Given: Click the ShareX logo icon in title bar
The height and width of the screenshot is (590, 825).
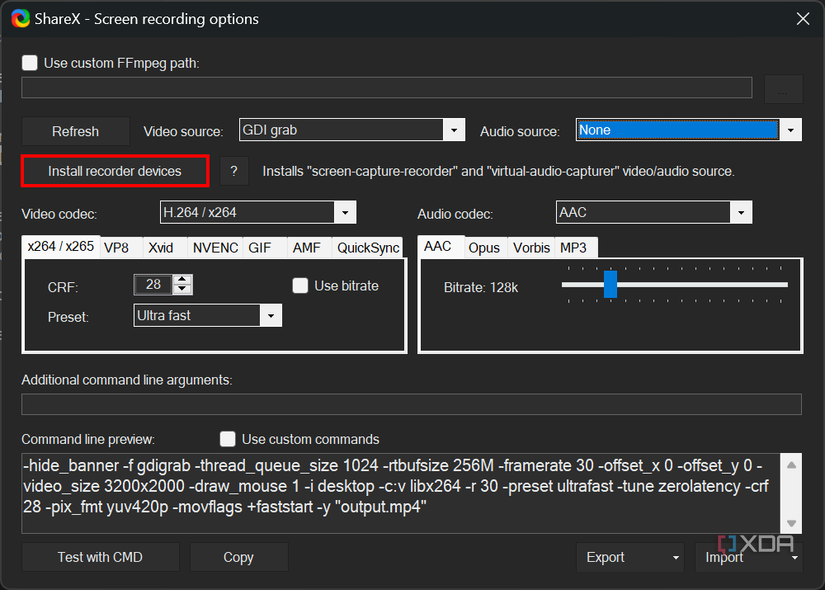Looking at the screenshot, I should 21,19.
